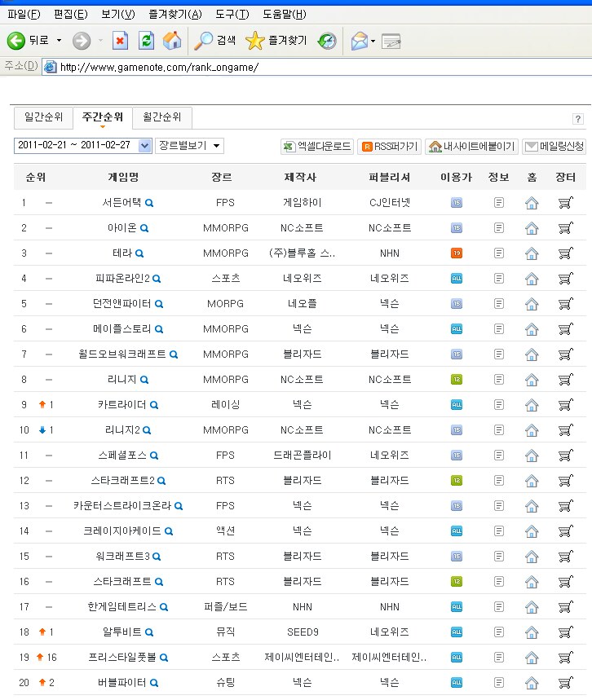This screenshot has width=592, height=700.
Task: Click the RSS퍼가기 button
Action: [388, 147]
